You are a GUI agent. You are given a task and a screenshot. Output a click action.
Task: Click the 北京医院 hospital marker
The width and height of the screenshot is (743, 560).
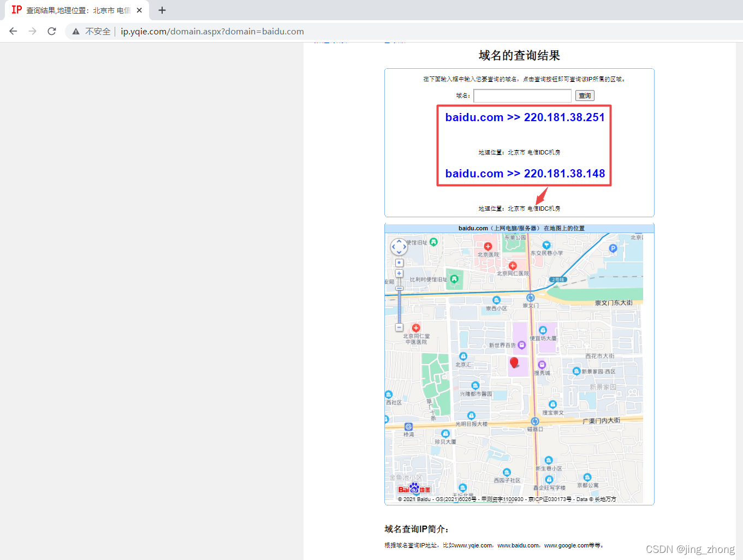pos(488,247)
